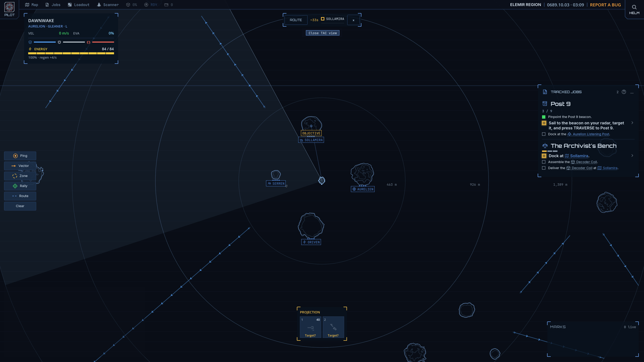The height and width of the screenshot is (362, 644).
Task: Dismiss the Sollamira route with x
Action: click(x=354, y=20)
